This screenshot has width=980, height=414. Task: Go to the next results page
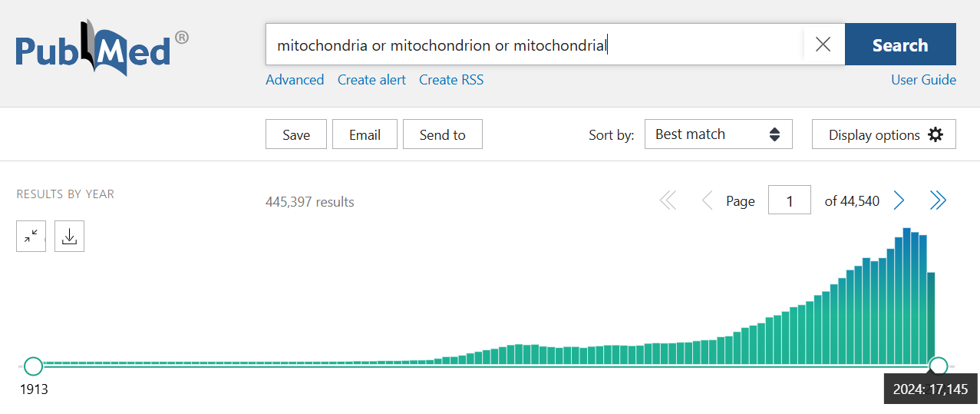(899, 201)
